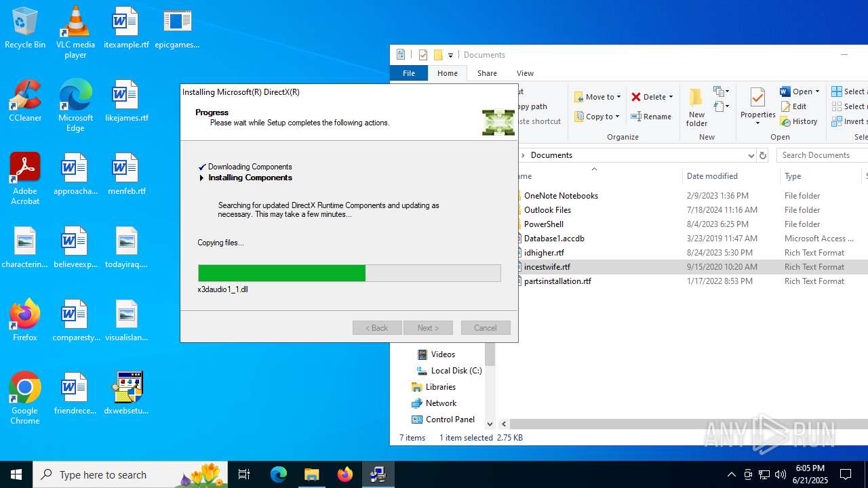
Task: Open the Recycle Bin desktop icon
Action: 25,28
